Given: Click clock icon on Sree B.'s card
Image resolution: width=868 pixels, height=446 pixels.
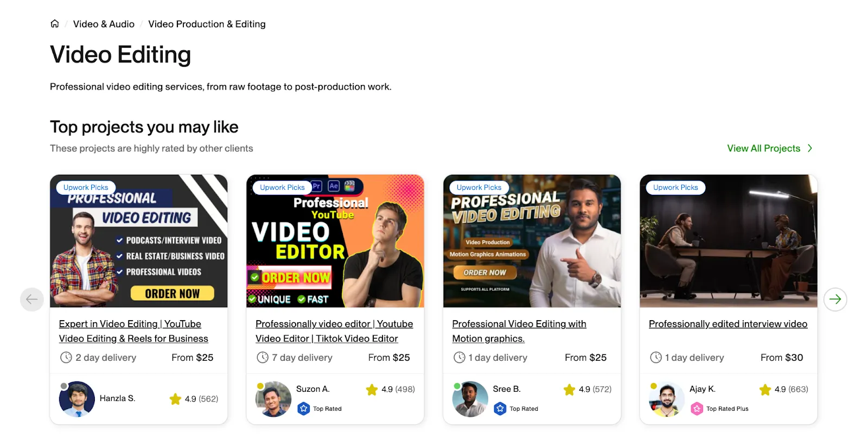Looking at the screenshot, I should pos(459,358).
